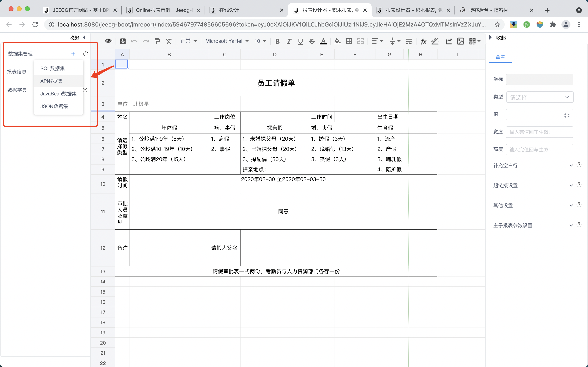Open the cell borders tool

[349, 41]
